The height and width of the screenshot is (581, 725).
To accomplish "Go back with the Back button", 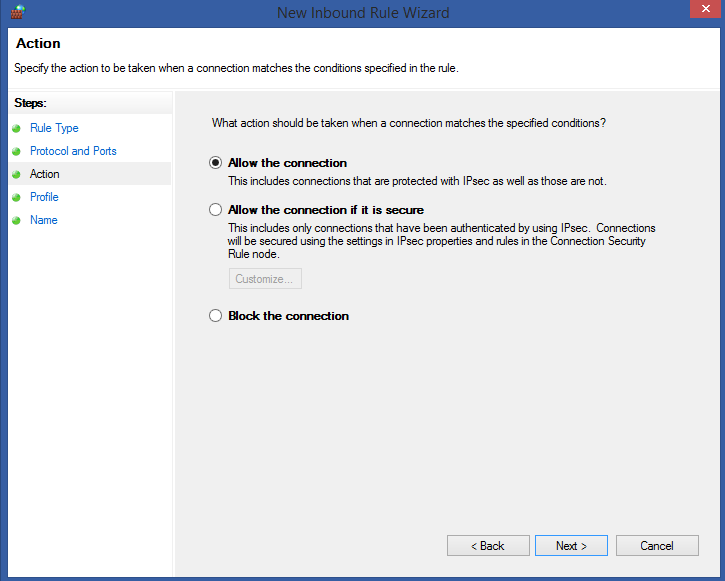I will 488,546.
